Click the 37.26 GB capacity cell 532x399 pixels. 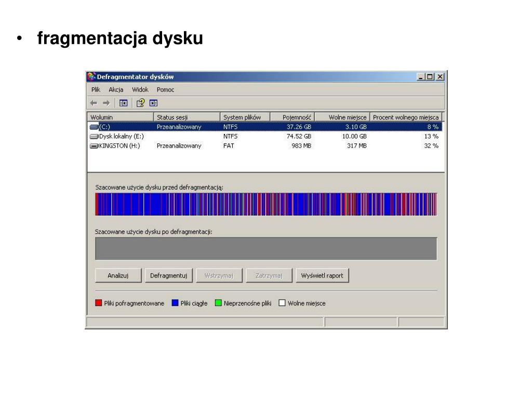tap(299, 127)
